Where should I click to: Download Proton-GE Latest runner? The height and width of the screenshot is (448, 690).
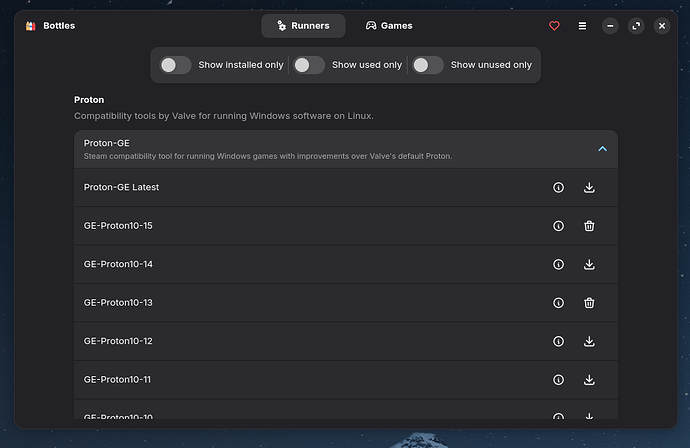(589, 187)
